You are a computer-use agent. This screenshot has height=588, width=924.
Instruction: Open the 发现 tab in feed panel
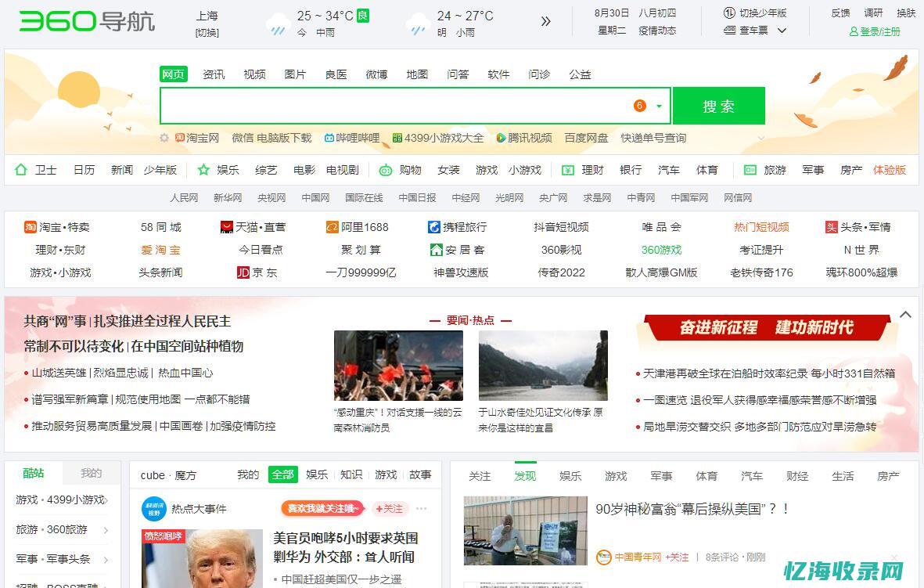(x=525, y=475)
